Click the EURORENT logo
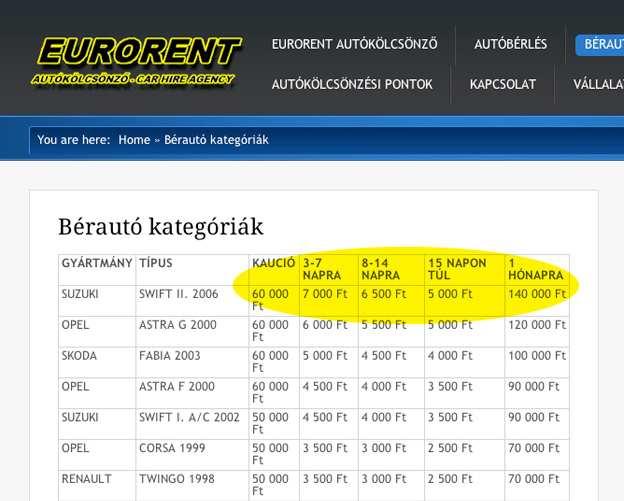The width and height of the screenshot is (624, 501). click(x=136, y=61)
